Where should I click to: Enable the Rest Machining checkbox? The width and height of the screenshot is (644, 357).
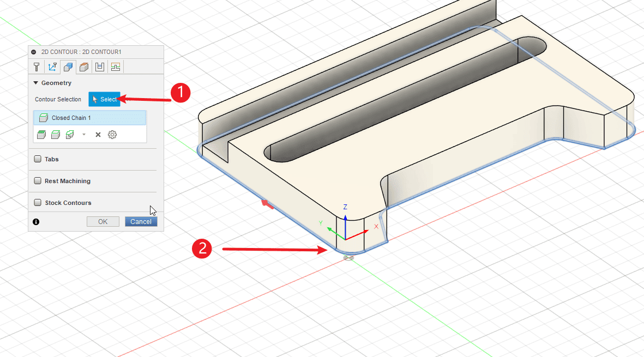pyautogui.click(x=38, y=181)
